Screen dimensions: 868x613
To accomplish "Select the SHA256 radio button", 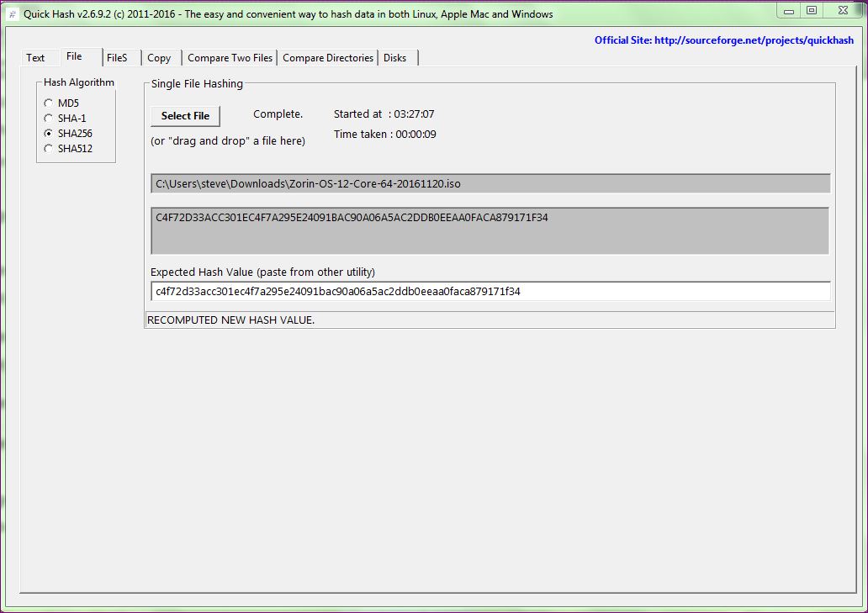I will click(49, 134).
